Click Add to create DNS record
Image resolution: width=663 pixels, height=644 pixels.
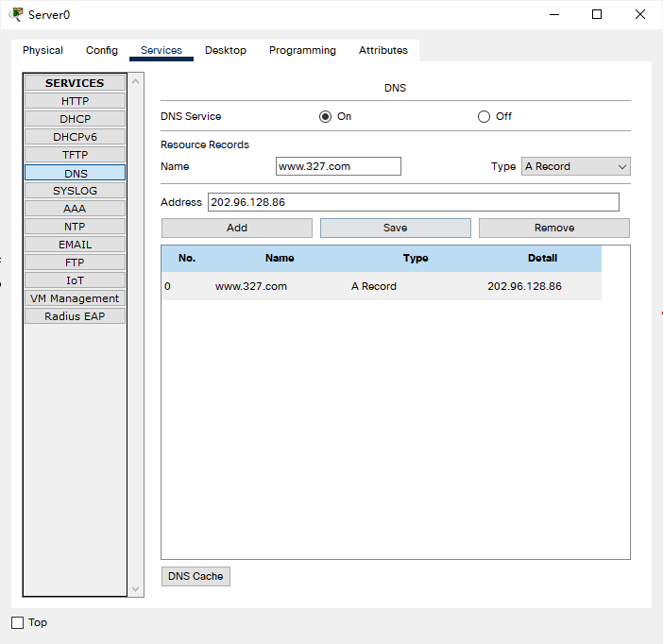(236, 228)
